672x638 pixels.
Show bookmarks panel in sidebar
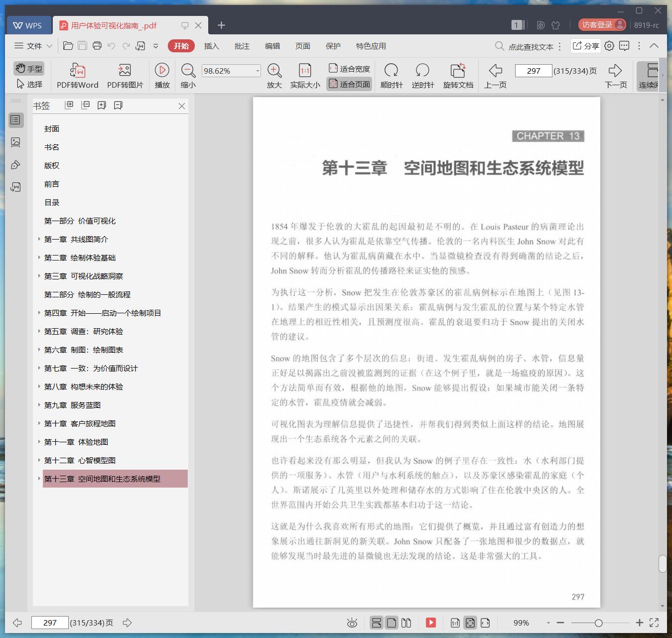point(15,120)
